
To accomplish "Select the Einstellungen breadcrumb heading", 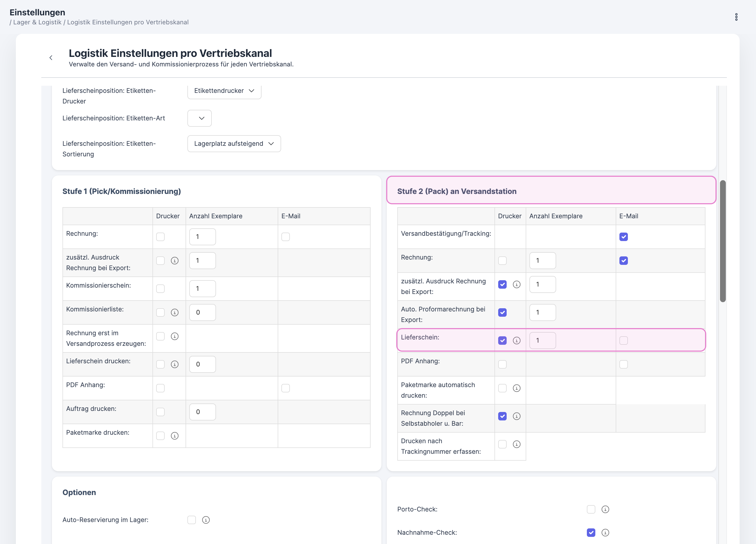I will coord(37,12).
